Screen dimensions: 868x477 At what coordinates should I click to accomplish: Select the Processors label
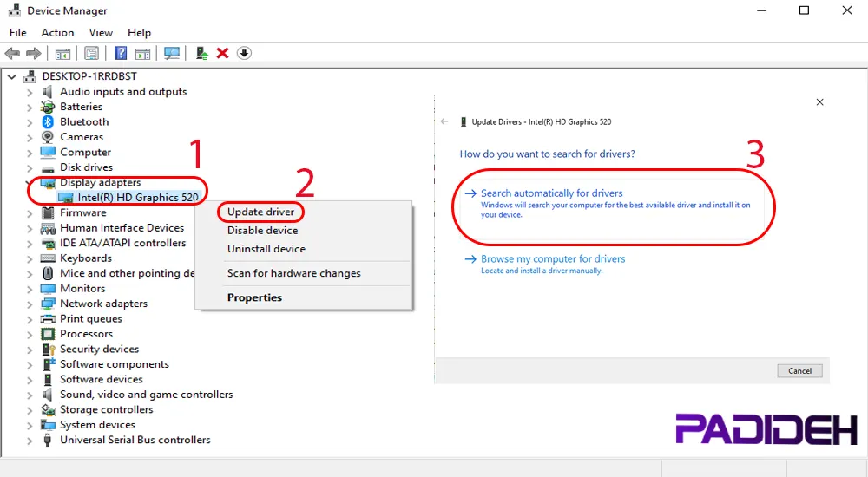(86, 334)
